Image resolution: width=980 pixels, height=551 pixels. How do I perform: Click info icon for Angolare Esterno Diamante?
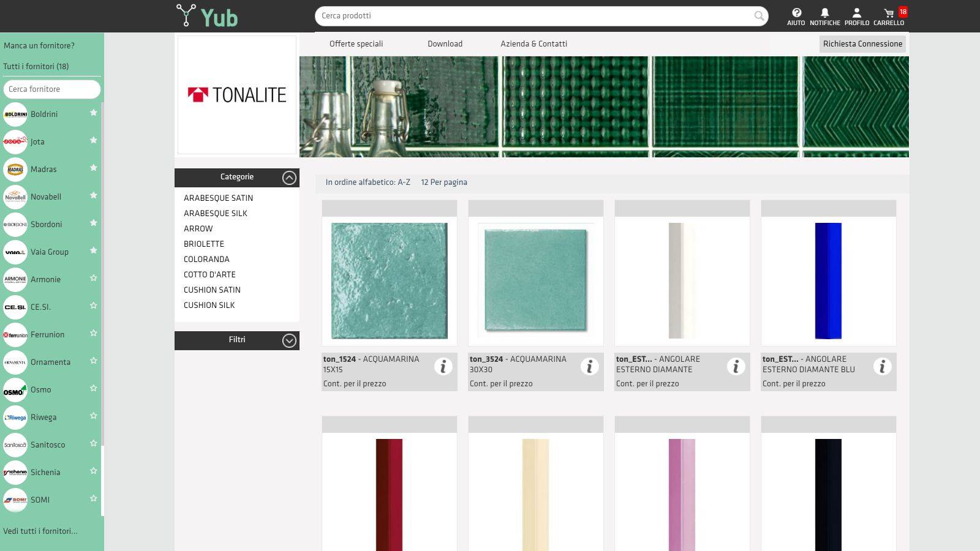click(736, 366)
